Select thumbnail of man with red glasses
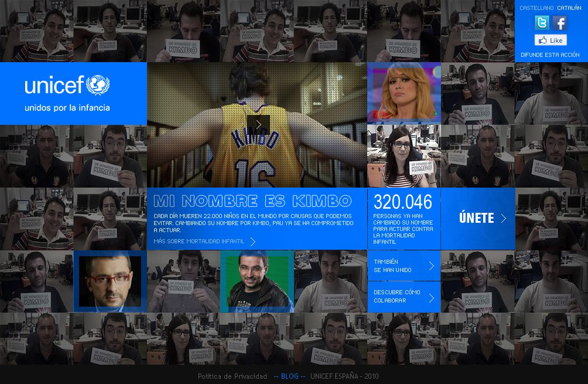 tap(110, 281)
